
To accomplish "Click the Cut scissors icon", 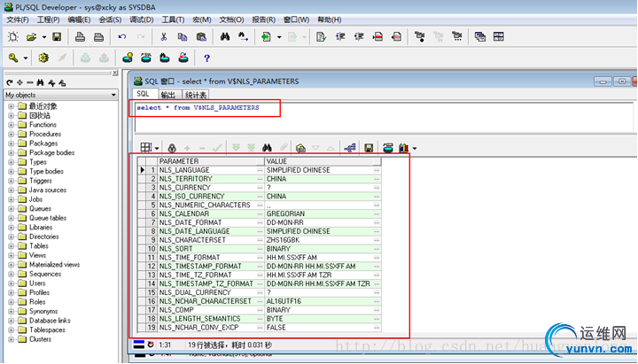I will click(x=164, y=37).
